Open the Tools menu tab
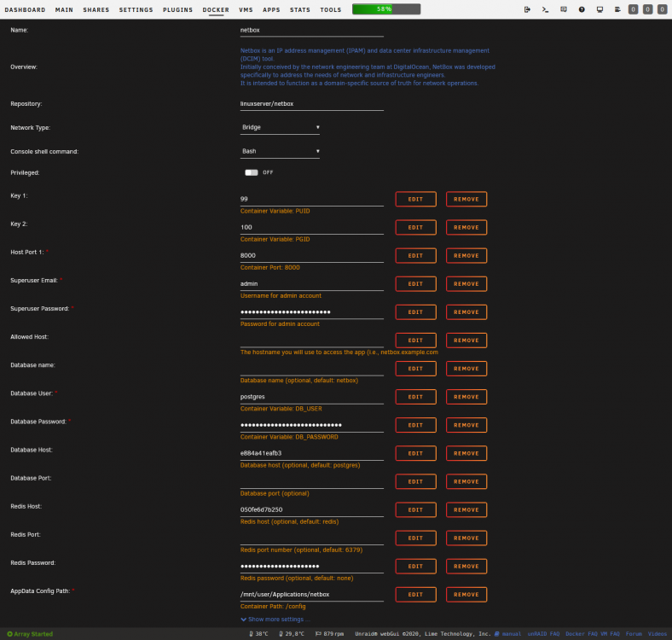The width and height of the screenshot is (672, 640). (331, 9)
